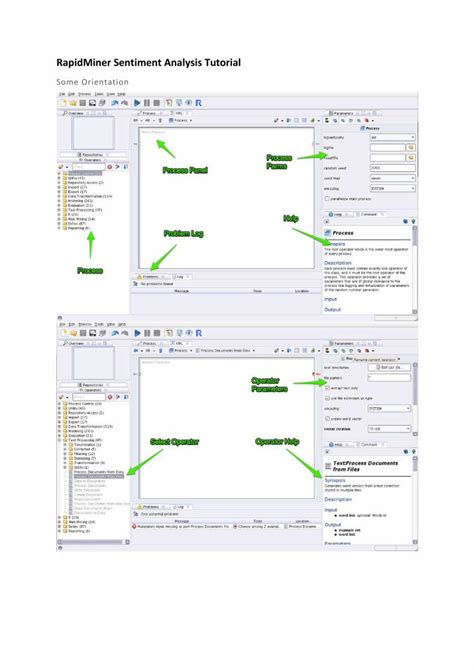Image resolution: width=474 pixels, height=670 pixels.
Task: Expand the Tokenization subfolder in the second screenshot
Action: pos(65,445)
